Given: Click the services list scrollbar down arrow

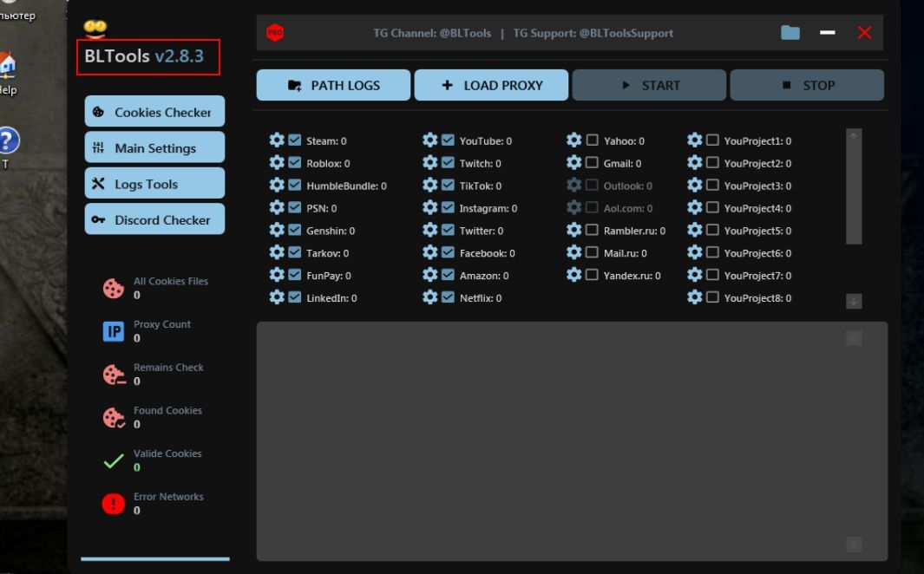Looking at the screenshot, I should 854,301.
